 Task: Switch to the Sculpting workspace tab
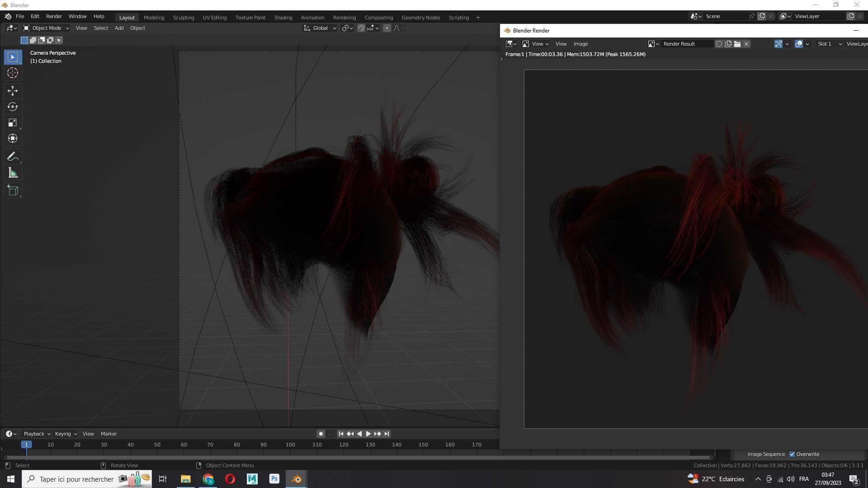(x=184, y=18)
